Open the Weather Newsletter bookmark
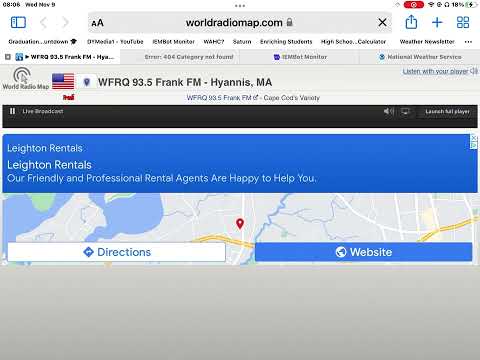 pos(427,42)
